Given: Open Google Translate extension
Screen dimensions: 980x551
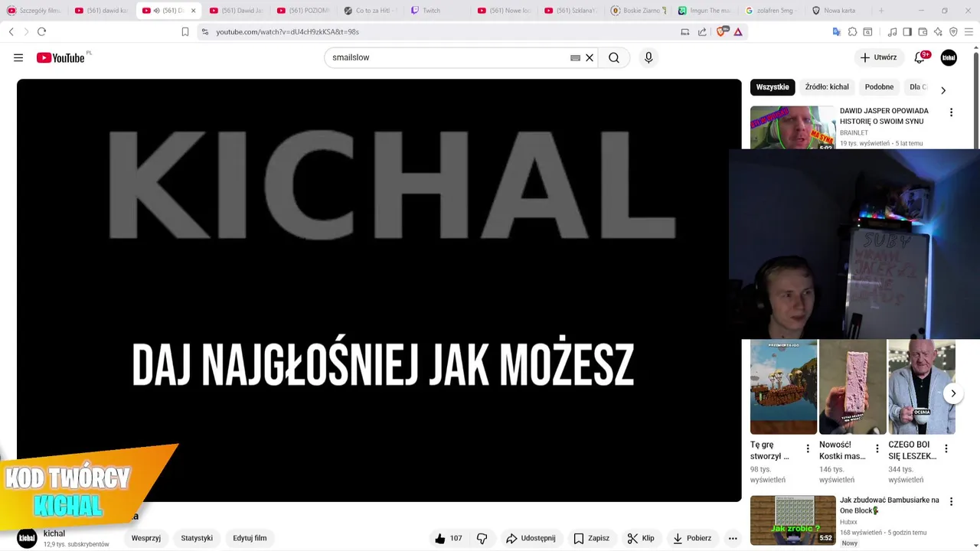Looking at the screenshot, I should [x=837, y=31].
